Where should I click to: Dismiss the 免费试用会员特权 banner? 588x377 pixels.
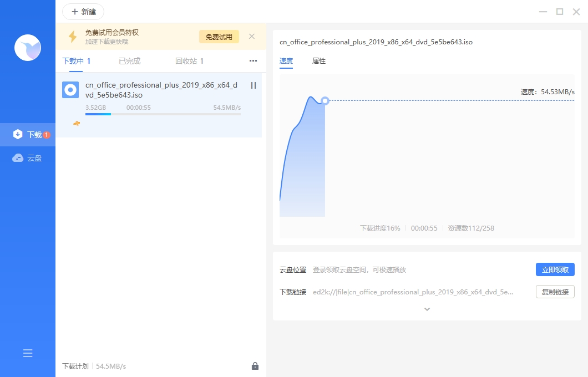(251, 36)
